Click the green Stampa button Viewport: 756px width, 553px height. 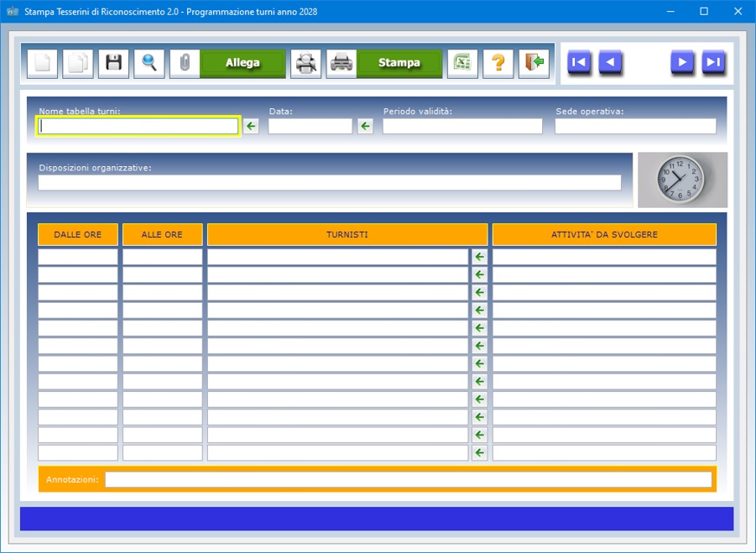click(399, 63)
